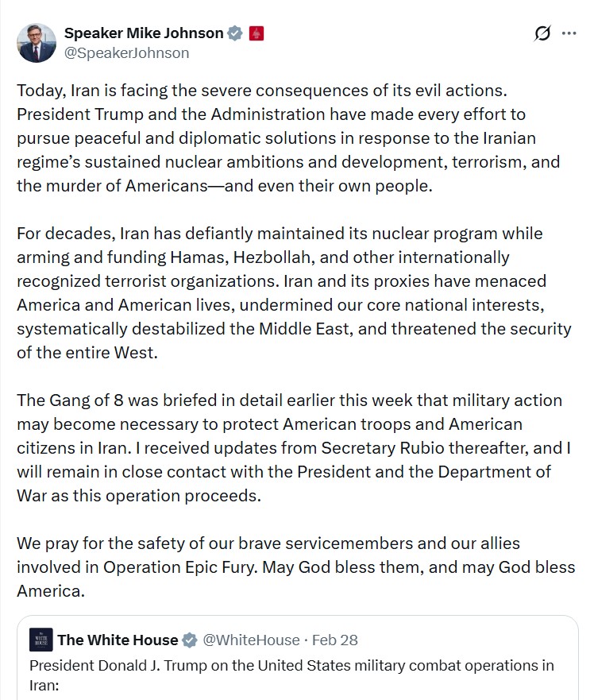This screenshot has height=700, width=594.
Task: Click the Grok slashed-circle icon
Action: click(x=543, y=33)
